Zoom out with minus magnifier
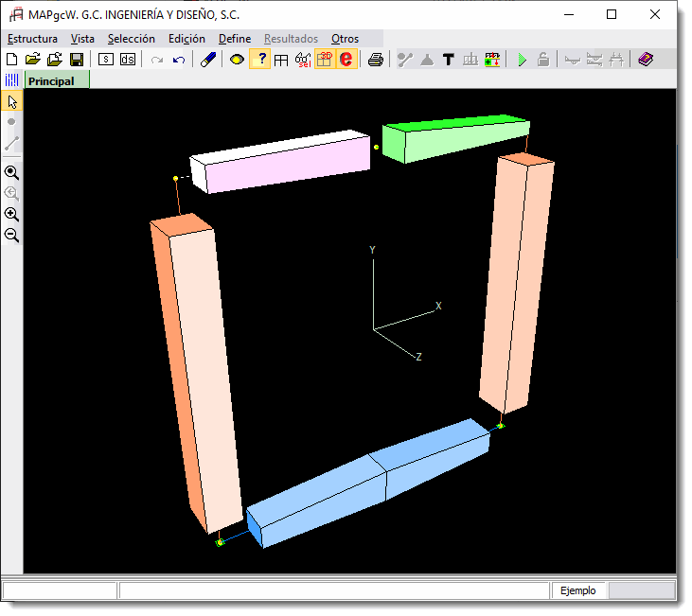692x616 pixels. [x=12, y=236]
